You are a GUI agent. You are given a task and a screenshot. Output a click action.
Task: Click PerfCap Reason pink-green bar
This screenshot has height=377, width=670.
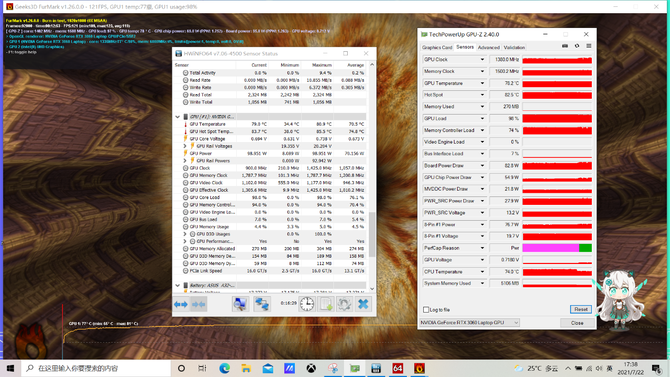click(x=557, y=248)
